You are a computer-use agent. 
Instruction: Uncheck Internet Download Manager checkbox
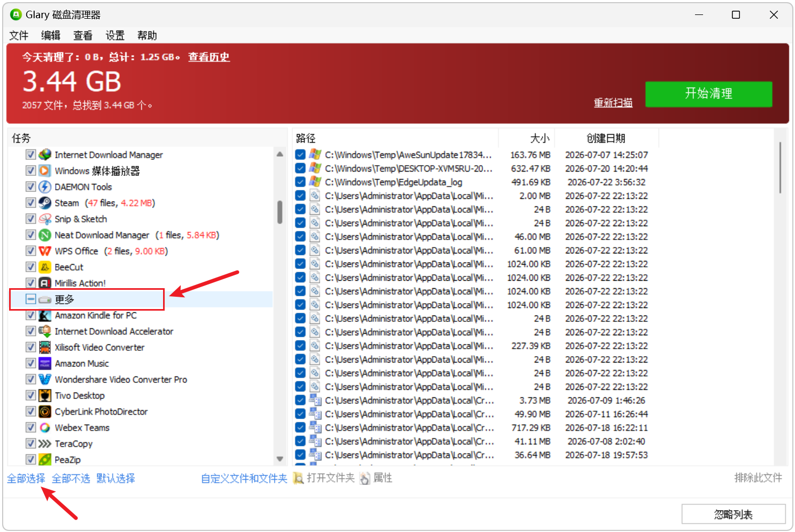(31, 155)
